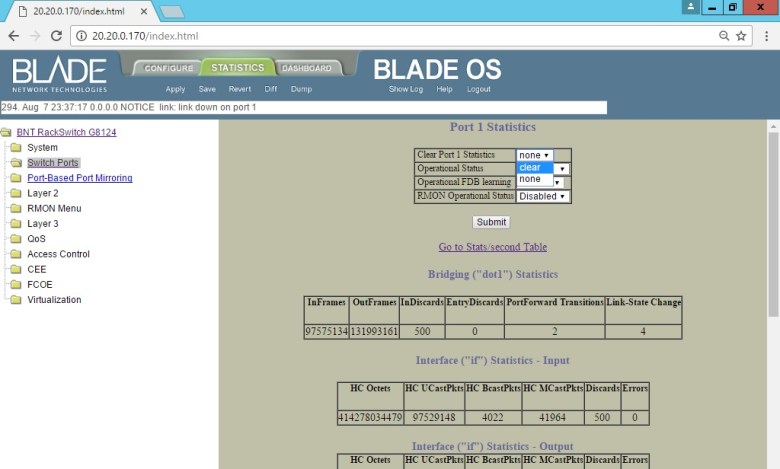This screenshot has width=780, height=469.
Task: Switch to the DASHBOARD tab
Action: pos(306,68)
